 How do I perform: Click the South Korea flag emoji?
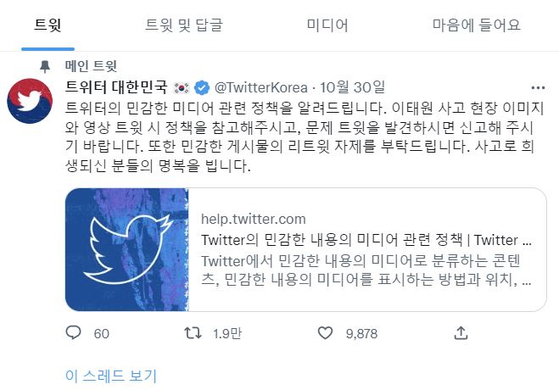pos(181,88)
